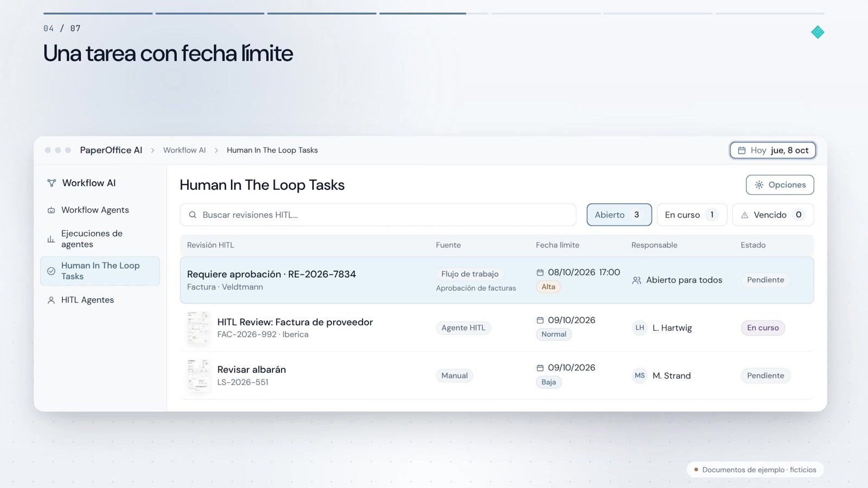Click the HITL Agentes person icon
Viewport: 868px width, 488px height.
point(51,300)
